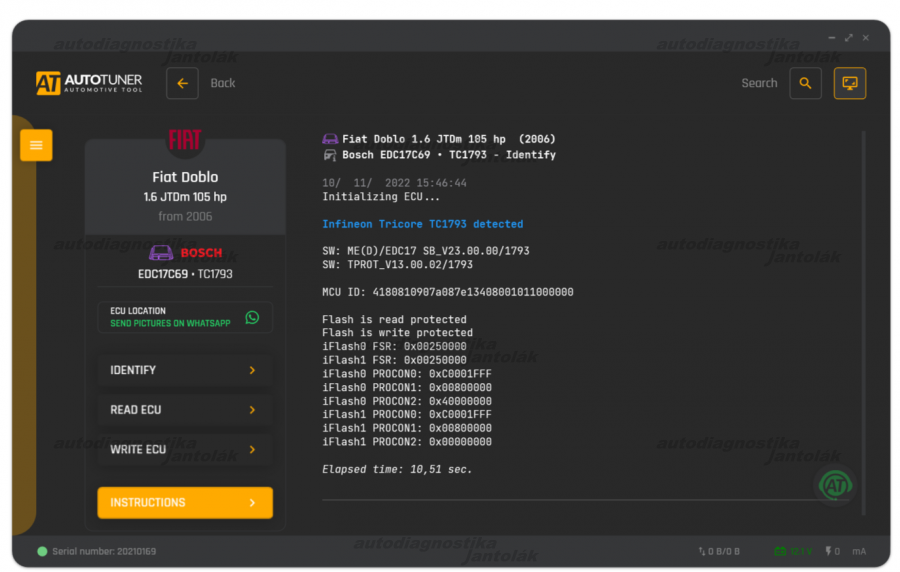The height and width of the screenshot is (572, 900).
Task: Select the Read ECU option
Action: pos(185,410)
